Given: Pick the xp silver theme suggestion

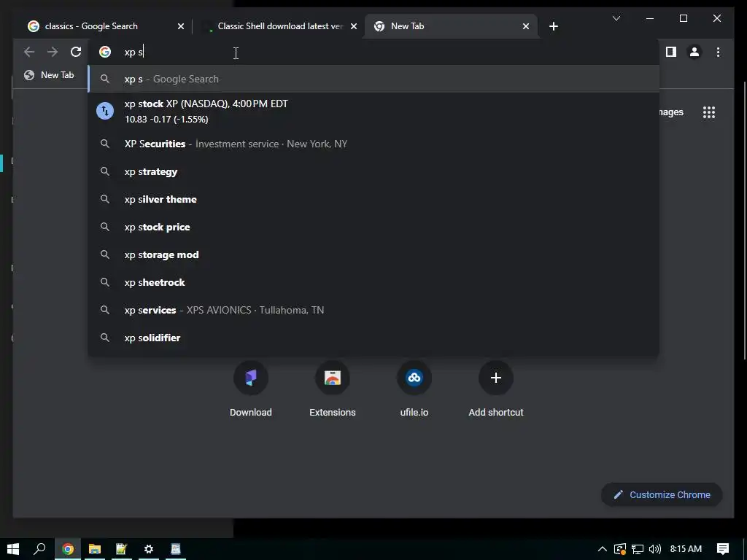Looking at the screenshot, I should [374, 199].
